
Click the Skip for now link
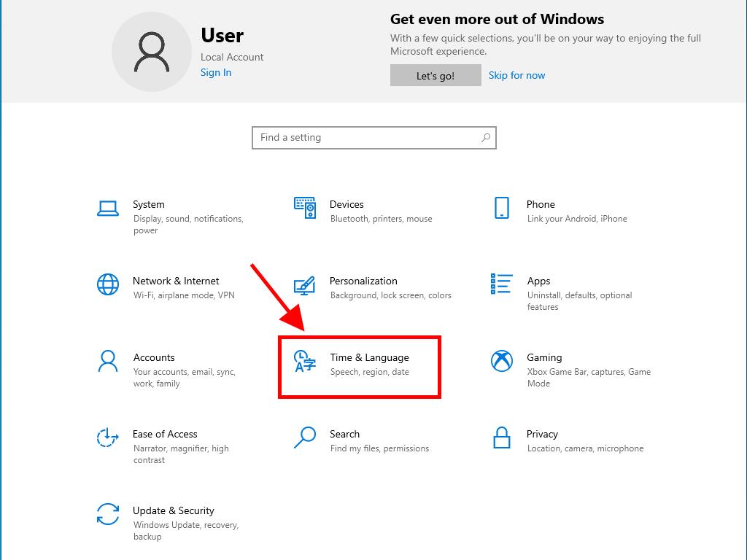tap(516, 75)
